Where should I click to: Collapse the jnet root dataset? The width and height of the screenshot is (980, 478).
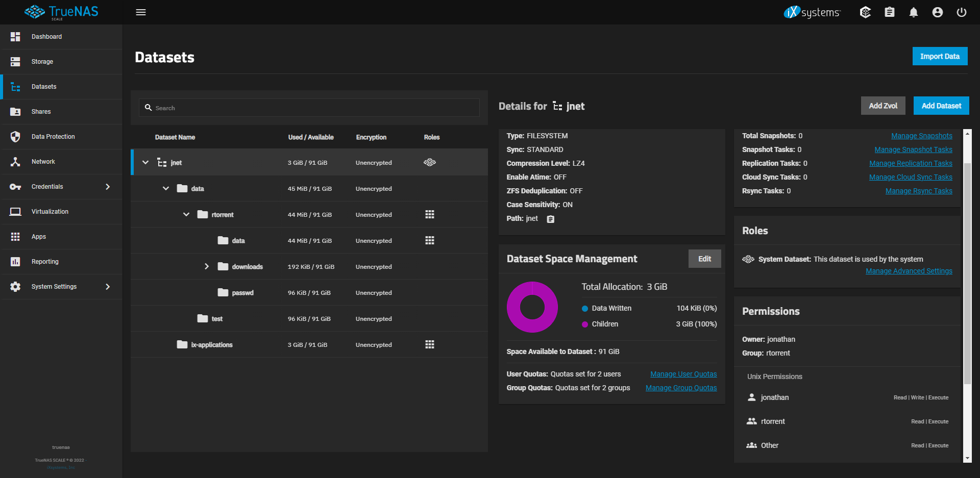tap(145, 163)
